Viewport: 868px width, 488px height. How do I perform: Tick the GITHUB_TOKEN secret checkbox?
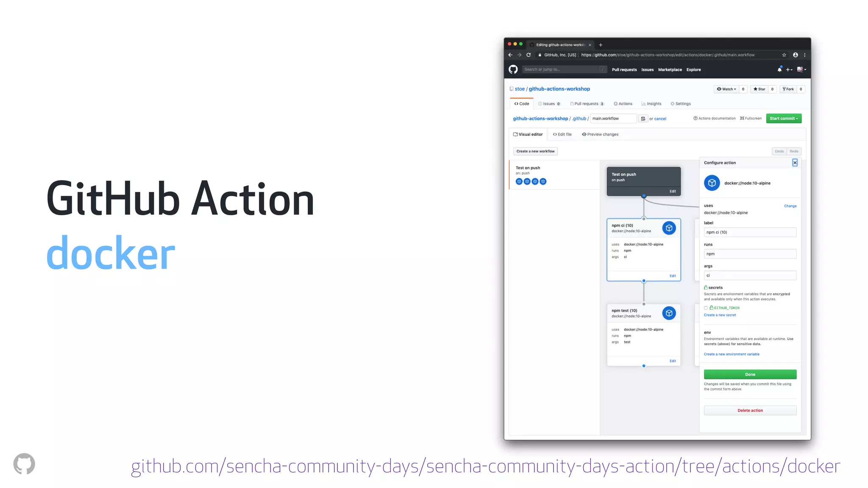706,308
